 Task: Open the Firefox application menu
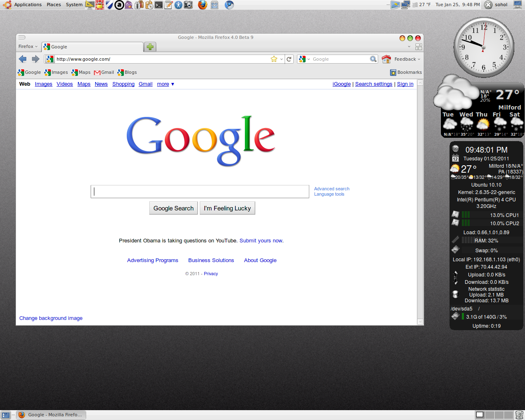coord(28,47)
